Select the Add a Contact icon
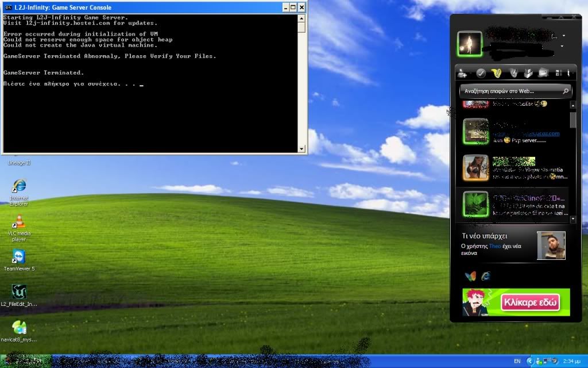Screen dimensions: 588x368 tap(461, 73)
